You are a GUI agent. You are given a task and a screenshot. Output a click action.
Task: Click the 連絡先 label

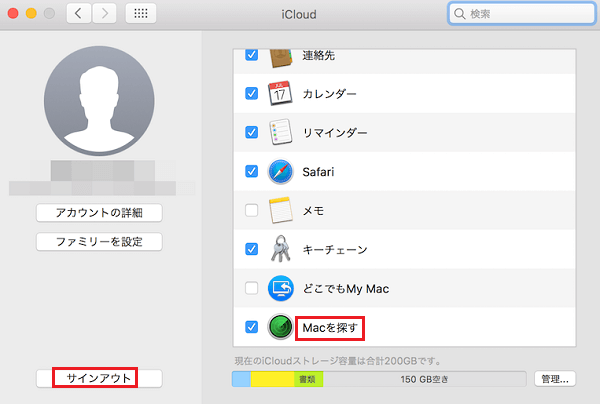319,55
